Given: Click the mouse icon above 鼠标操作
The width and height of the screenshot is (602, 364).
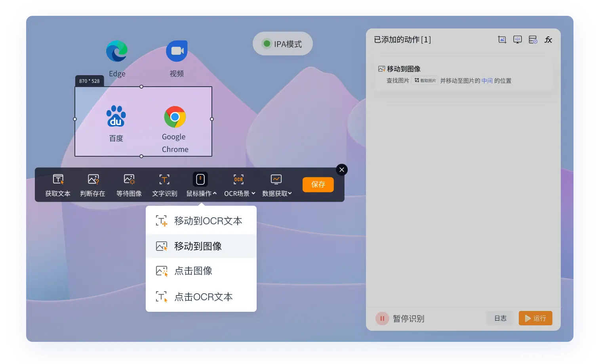Looking at the screenshot, I should click(200, 179).
